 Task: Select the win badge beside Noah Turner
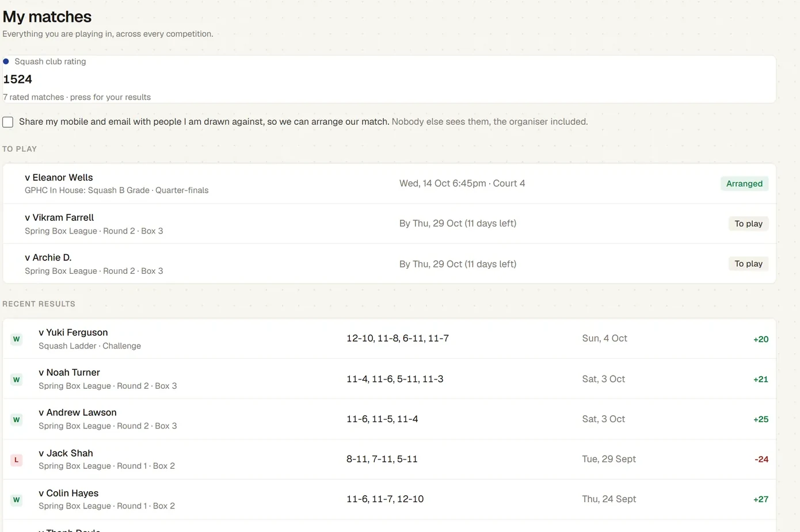point(17,380)
